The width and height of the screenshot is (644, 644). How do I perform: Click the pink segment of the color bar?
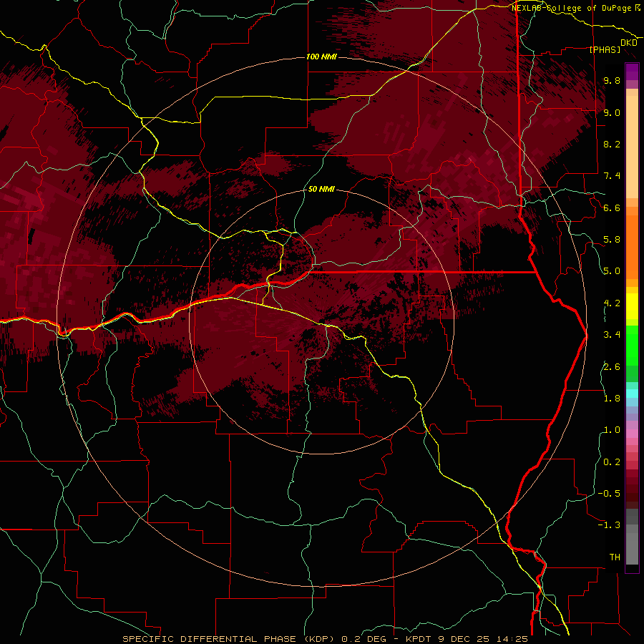(x=632, y=434)
